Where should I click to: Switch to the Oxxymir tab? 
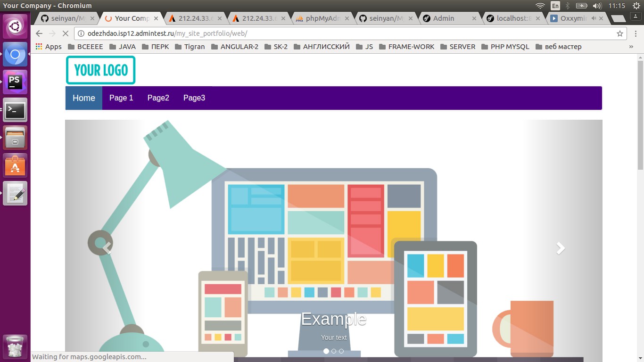tap(573, 18)
